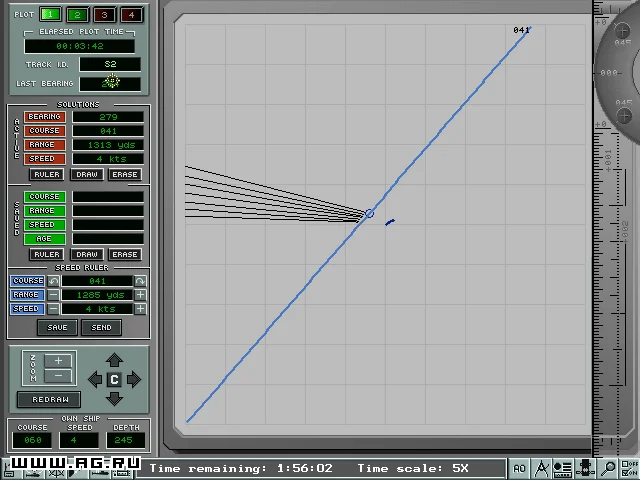Image resolution: width=640 pixels, height=480 pixels.
Task: Click the blue COURSE label in speed ruler
Action: 27,281
